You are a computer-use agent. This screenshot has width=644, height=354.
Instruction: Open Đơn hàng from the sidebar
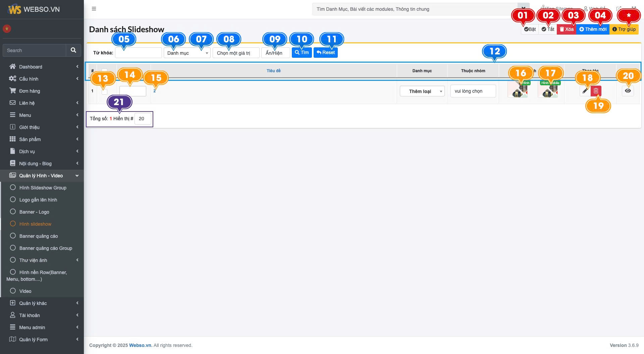[x=30, y=91]
